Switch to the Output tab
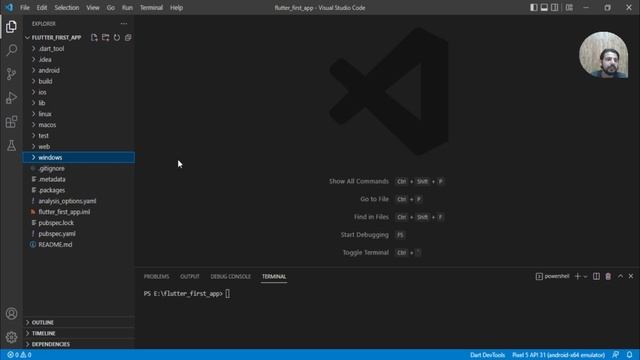 [x=190, y=276]
